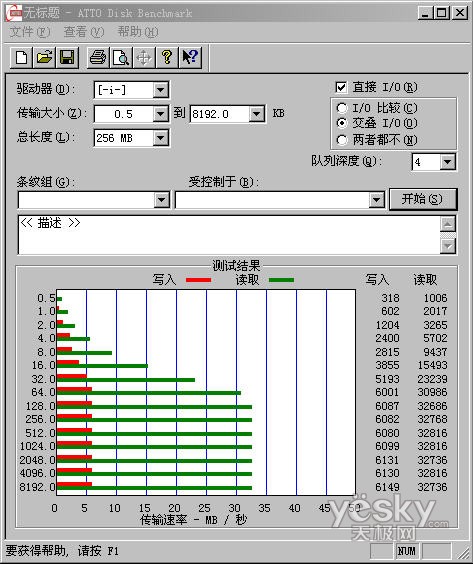Open a file with the folder icon
473x564 pixels.
(x=44, y=57)
